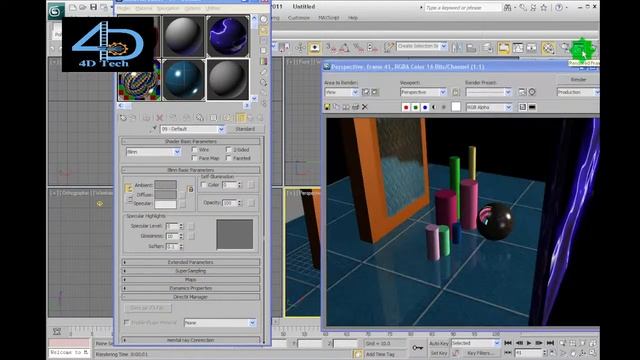Open the MAXScript menu
This screenshot has width=640, height=360.
click(329, 18)
